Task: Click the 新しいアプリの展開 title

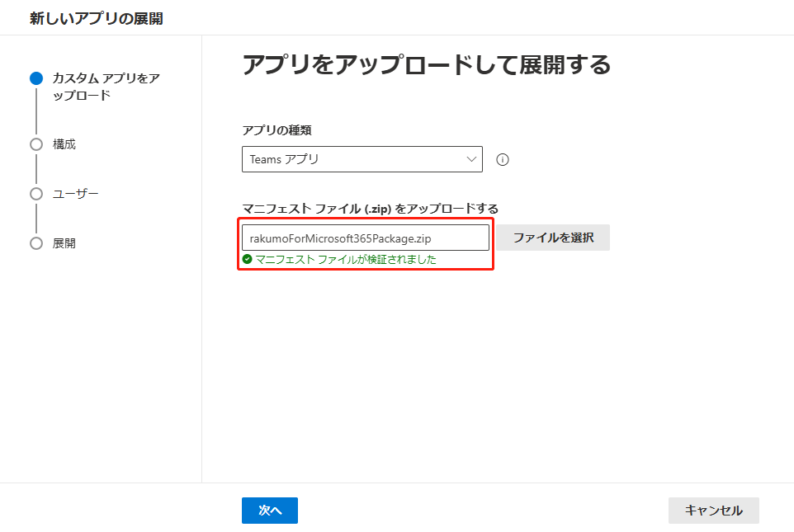Action: [x=97, y=19]
